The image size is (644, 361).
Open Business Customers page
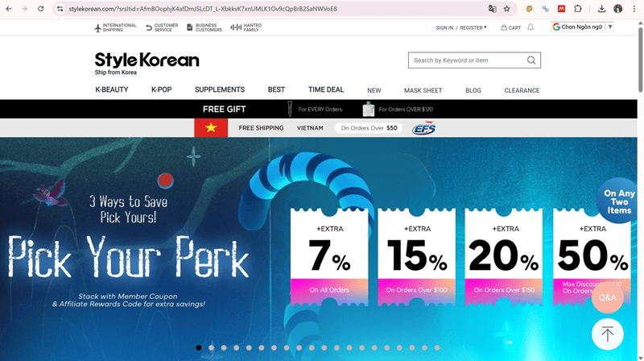(x=204, y=27)
